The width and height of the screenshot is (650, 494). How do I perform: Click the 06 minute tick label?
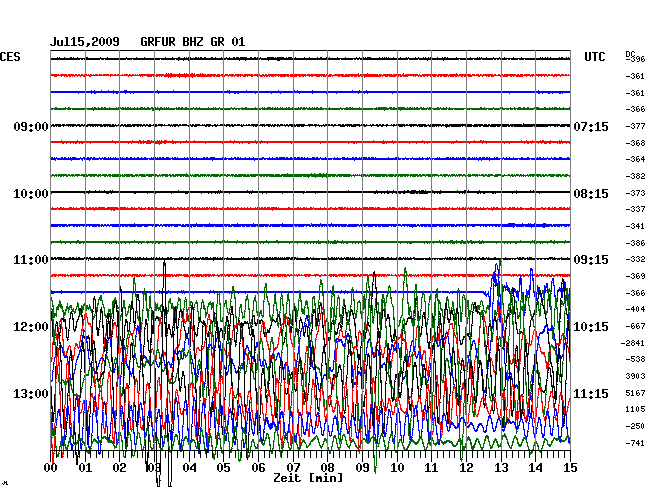pyautogui.click(x=258, y=468)
